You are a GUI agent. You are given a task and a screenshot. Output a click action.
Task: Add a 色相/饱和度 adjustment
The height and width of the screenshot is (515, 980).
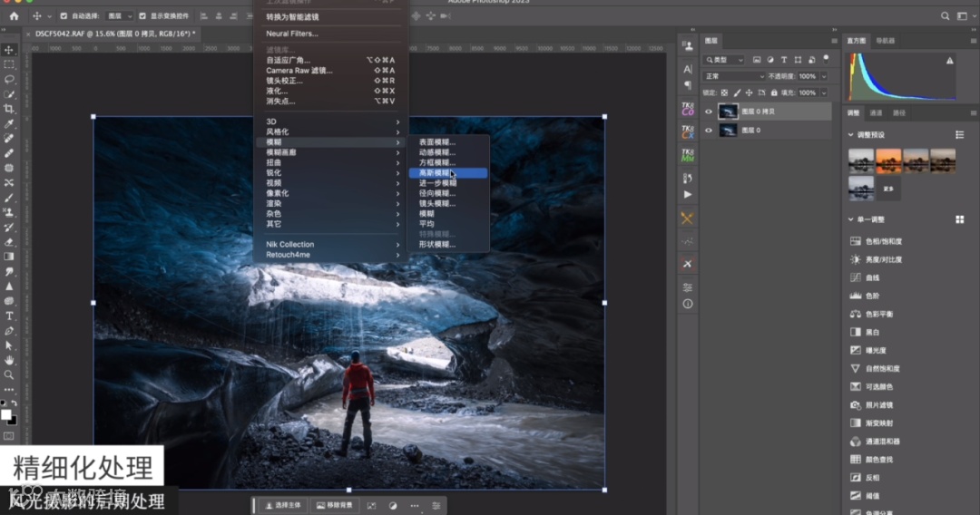(x=875, y=241)
